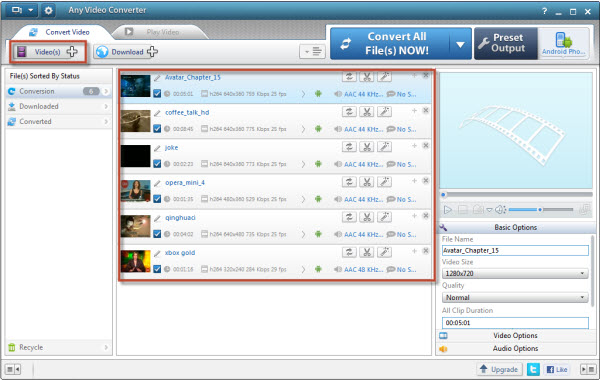
Task: Click magic wand effects icon for Avatar_Chapter_15
Action: point(385,77)
